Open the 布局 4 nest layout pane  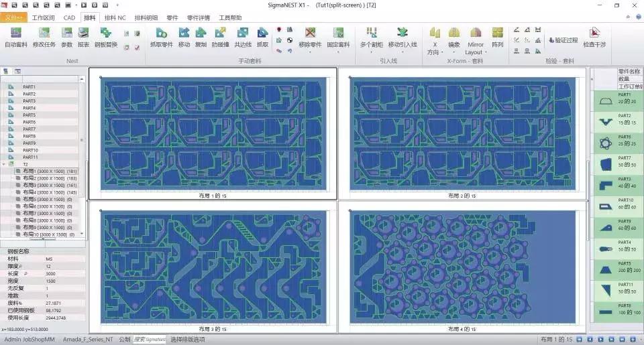tap(462, 267)
